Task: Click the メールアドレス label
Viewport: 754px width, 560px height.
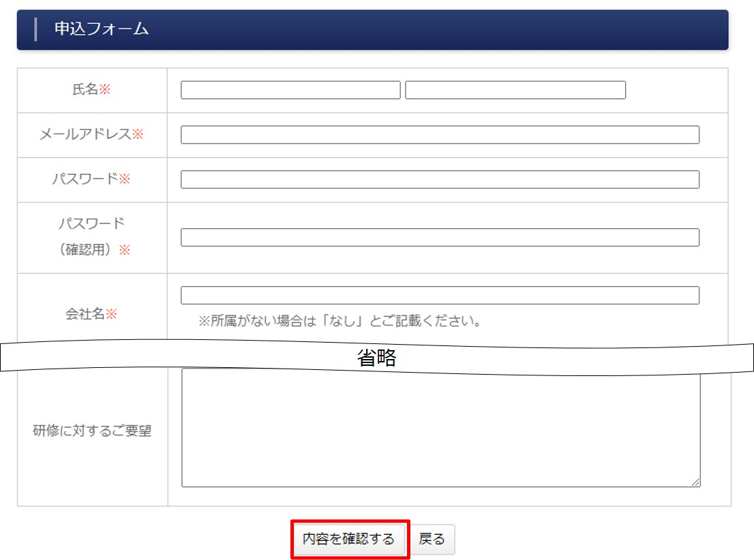Action: pyautogui.click(x=91, y=134)
